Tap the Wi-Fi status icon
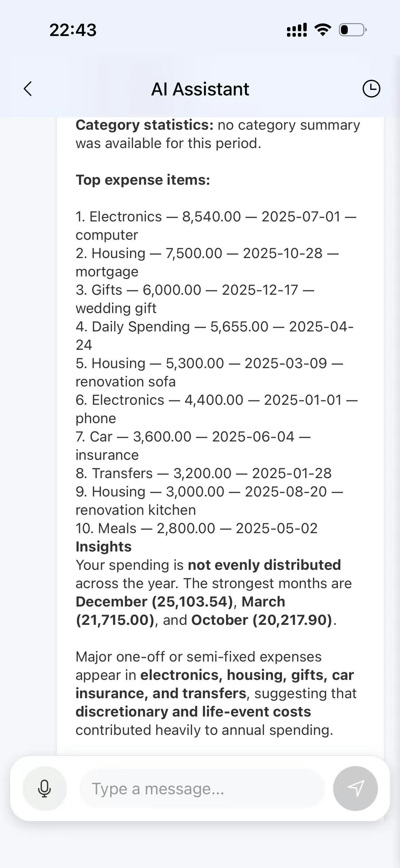 pyautogui.click(x=323, y=30)
